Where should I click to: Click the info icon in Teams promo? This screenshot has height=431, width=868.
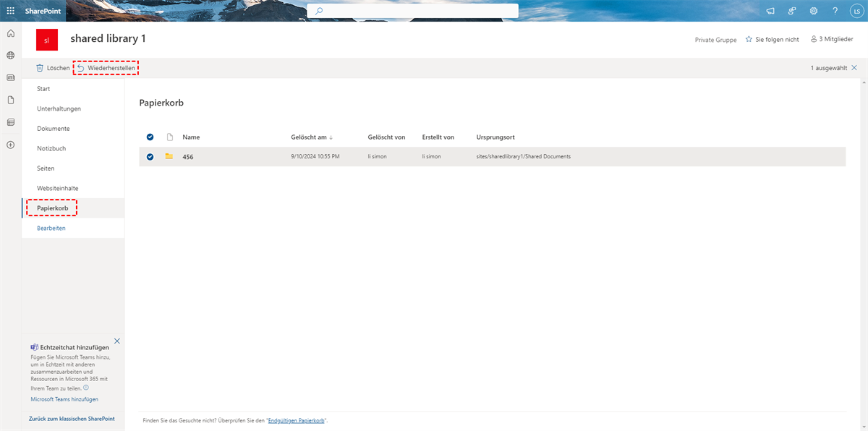click(86, 388)
